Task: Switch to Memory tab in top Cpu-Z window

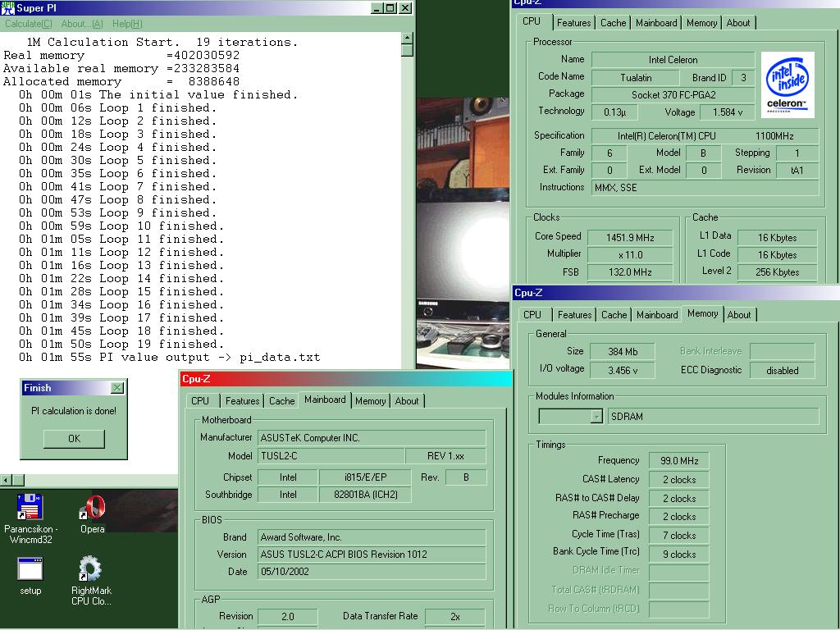Action: pyautogui.click(x=701, y=22)
